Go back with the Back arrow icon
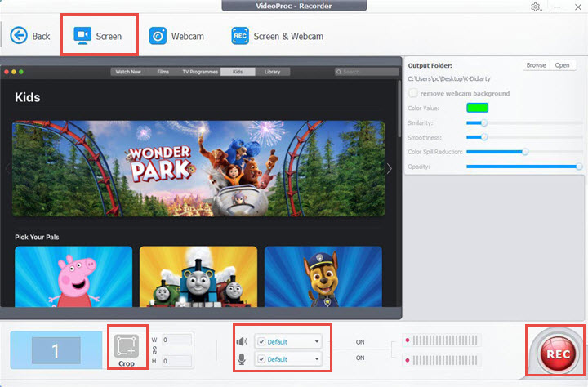Viewport: 588px width, 387px height. coord(18,36)
